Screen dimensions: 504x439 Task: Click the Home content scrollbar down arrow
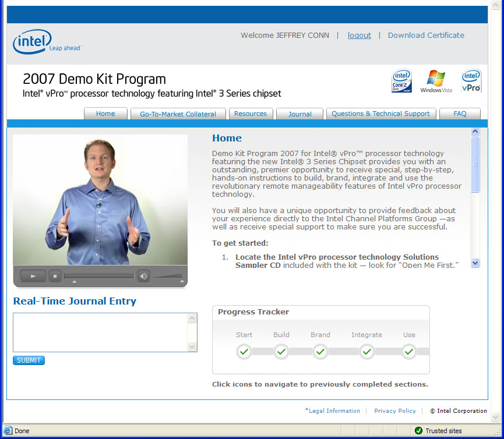pyautogui.click(x=475, y=263)
